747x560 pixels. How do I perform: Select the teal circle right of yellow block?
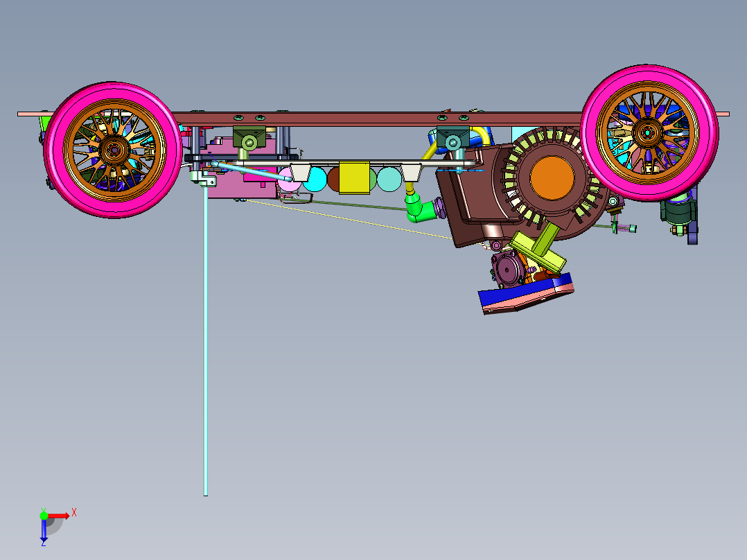[x=389, y=179]
